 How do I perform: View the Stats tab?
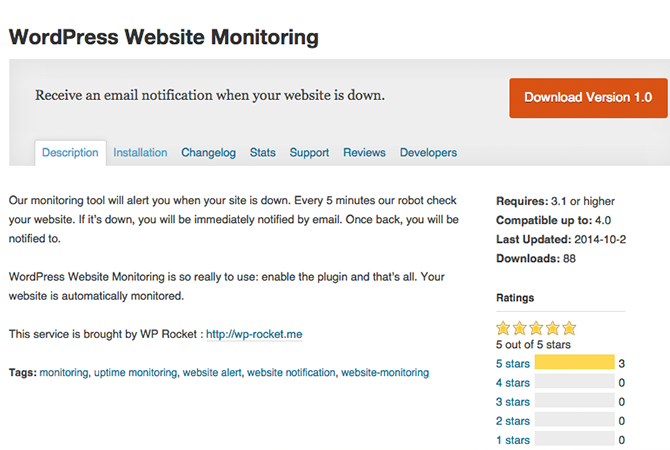263,153
